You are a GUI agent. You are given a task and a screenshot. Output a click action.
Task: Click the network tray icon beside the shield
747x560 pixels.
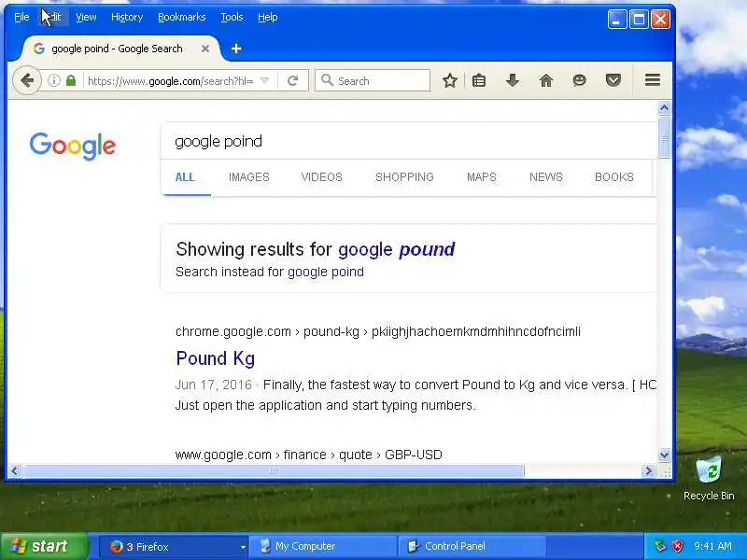(x=660, y=546)
